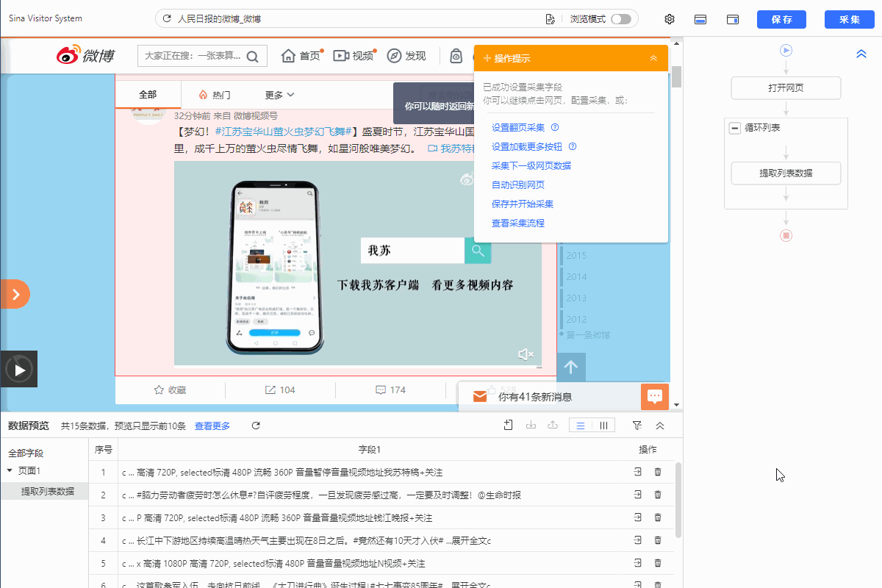Click the 设置翻页采集 link
Viewport: 882px width, 588px height.
(518, 127)
